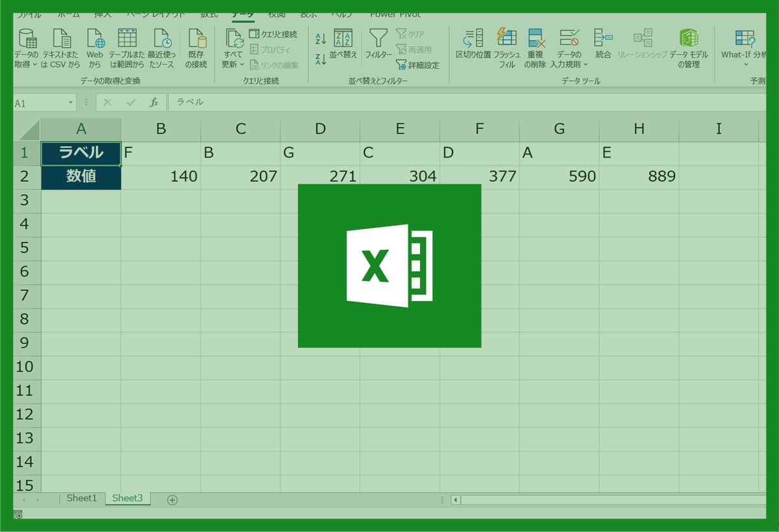The width and height of the screenshot is (779, 532).
Task: Open the Name Box dropdown arrow
Action: pos(71,103)
